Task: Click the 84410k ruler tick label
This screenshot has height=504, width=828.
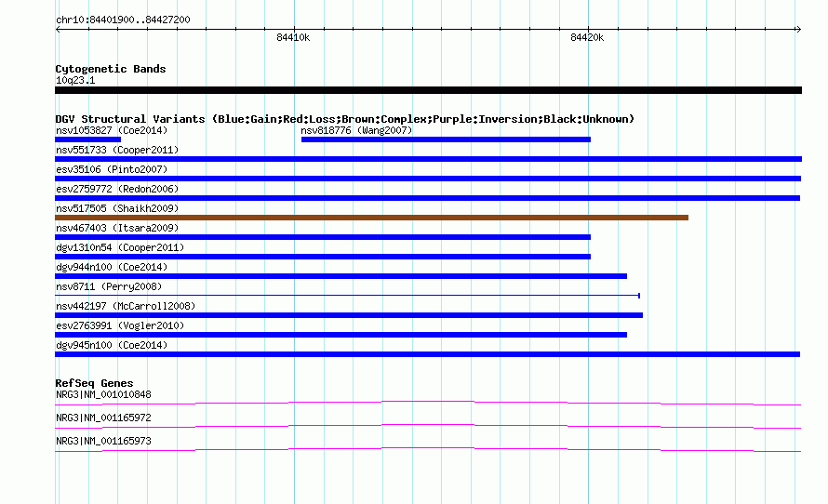Action: point(293,37)
